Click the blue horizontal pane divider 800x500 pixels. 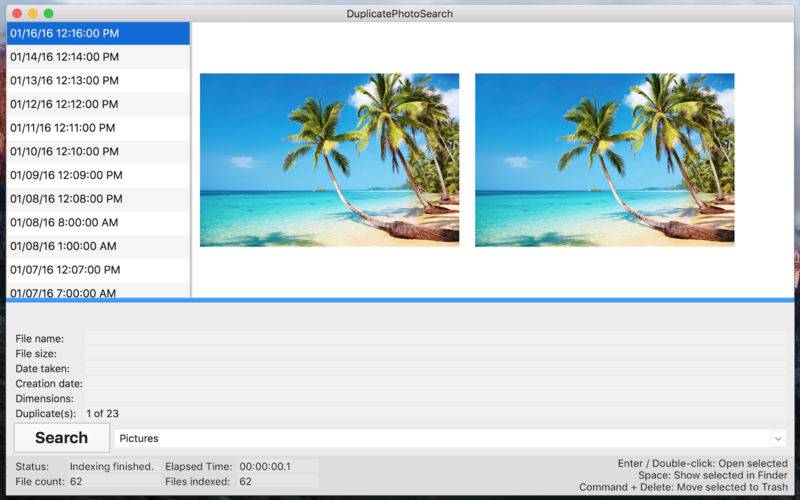[400, 300]
